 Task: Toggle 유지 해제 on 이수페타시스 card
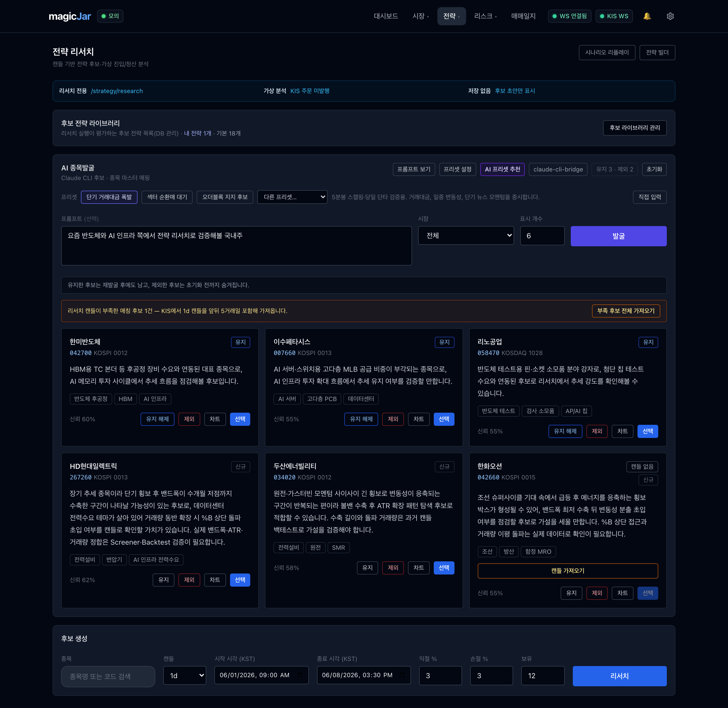pyautogui.click(x=361, y=419)
